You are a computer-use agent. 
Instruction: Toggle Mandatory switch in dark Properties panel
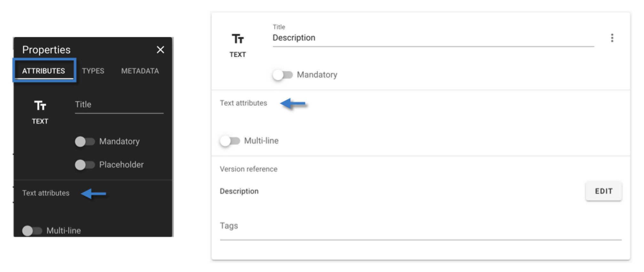(85, 141)
